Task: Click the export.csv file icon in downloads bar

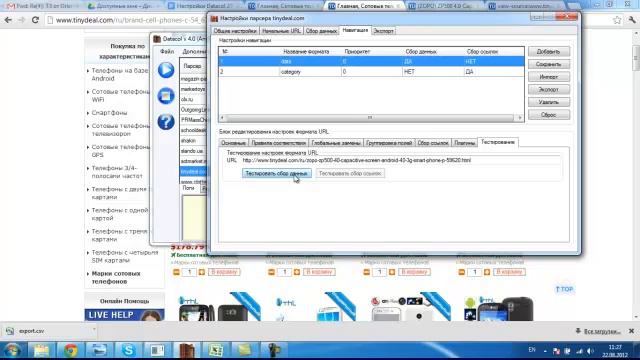Action: 10,331
